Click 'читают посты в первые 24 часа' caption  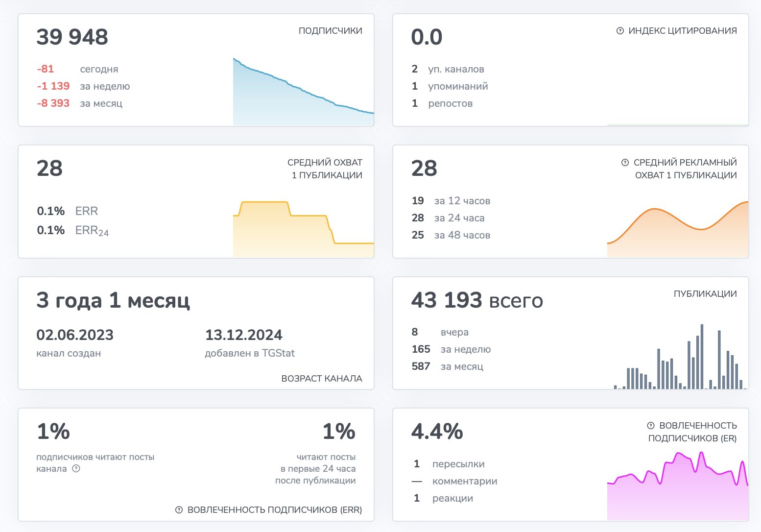click(315, 469)
